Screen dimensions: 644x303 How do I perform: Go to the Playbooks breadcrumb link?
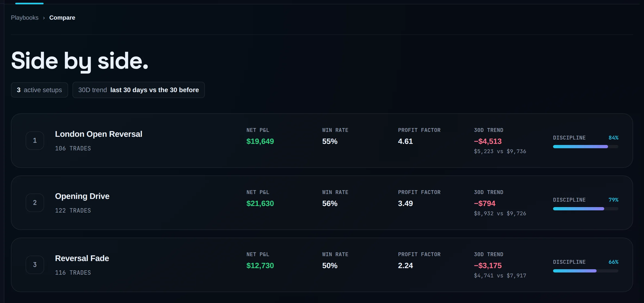tap(25, 18)
